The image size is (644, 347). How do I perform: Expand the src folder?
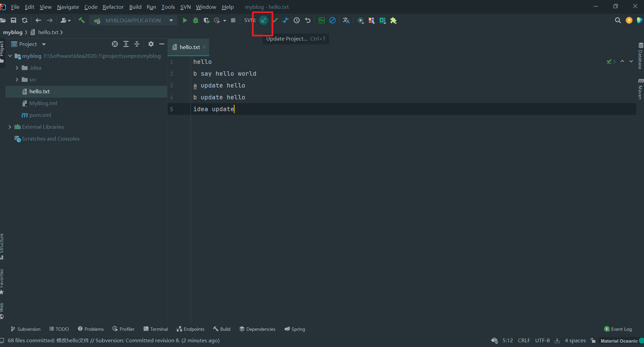tap(17, 79)
